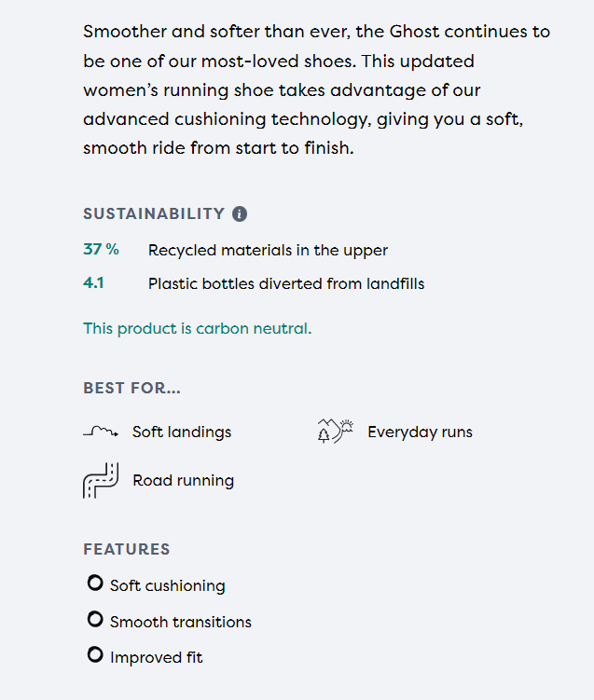Click the FEATURES section heading
Image resolution: width=594 pixels, height=700 pixels.
[x=127, y=549]
